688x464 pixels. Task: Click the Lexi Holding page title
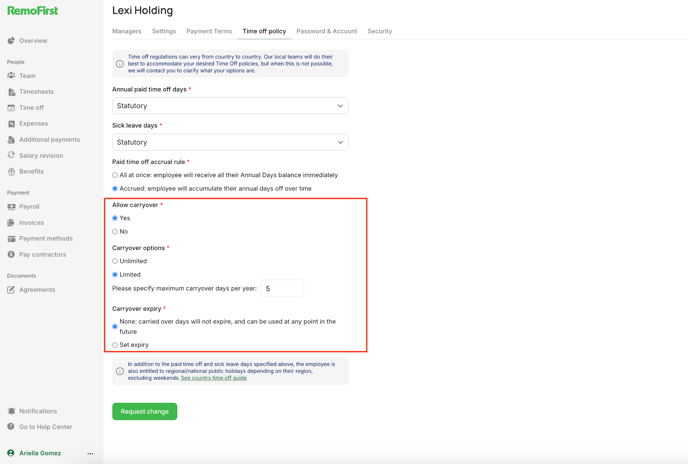(x=143, y=11)
